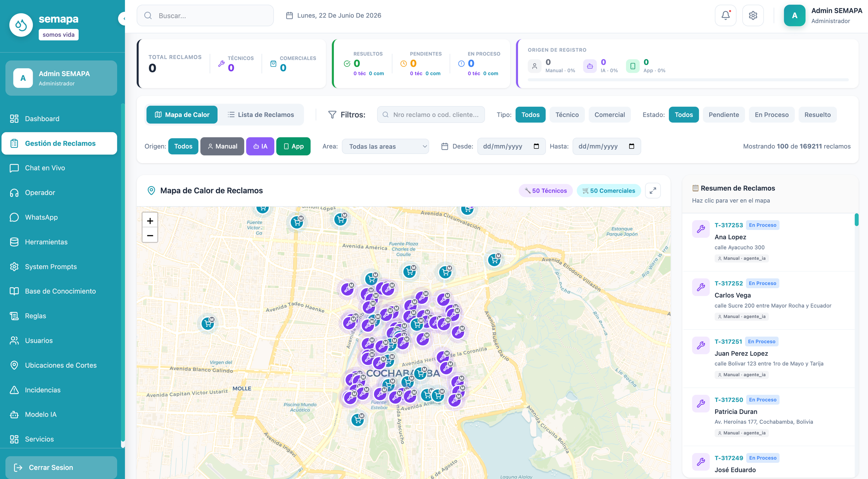The width and height of the screenshot is (868, 479).
Task: Open claim T-317252 of Carlos Vega
Action: pyautogui.click(x=769, y=301)
